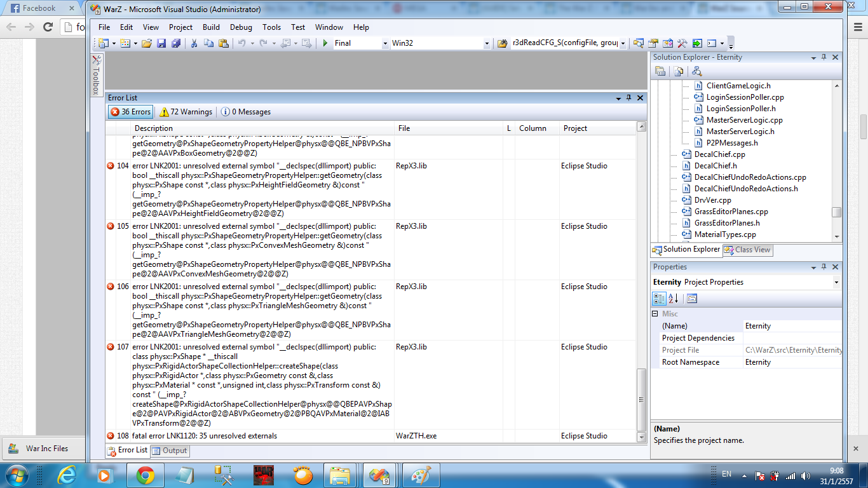Toggle the 36 Errors filter button
The height and width of the screenshot is (488, 868).
coord(130,112)
